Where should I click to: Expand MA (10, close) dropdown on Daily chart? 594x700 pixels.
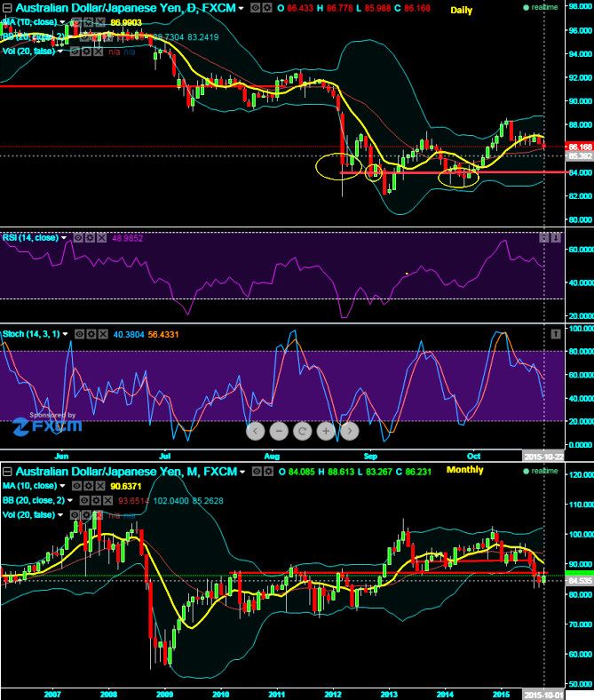62,22
